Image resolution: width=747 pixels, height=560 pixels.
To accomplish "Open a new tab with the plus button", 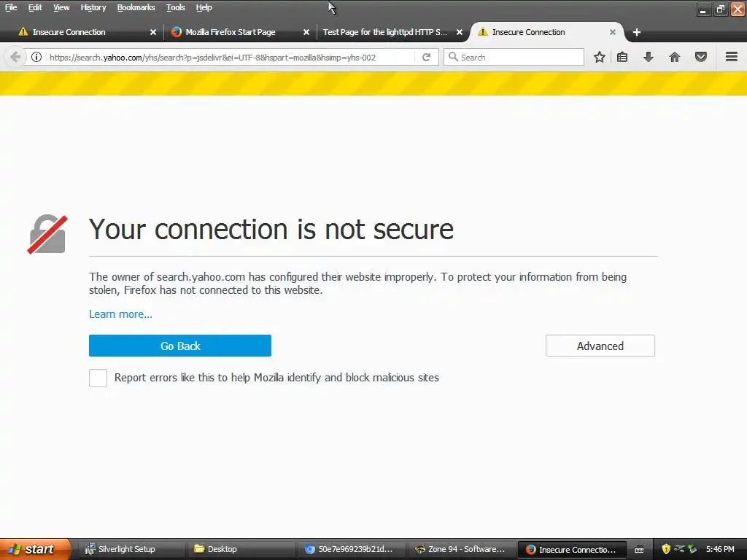I will (x=636, y=32).
